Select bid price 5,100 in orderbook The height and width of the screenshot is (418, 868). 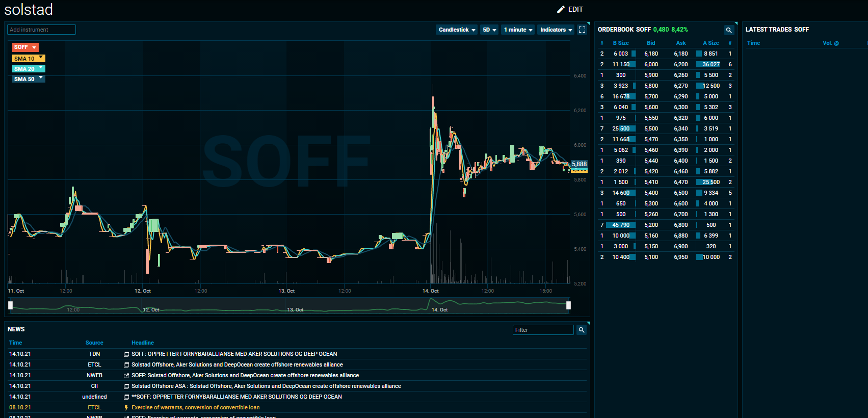651,257
